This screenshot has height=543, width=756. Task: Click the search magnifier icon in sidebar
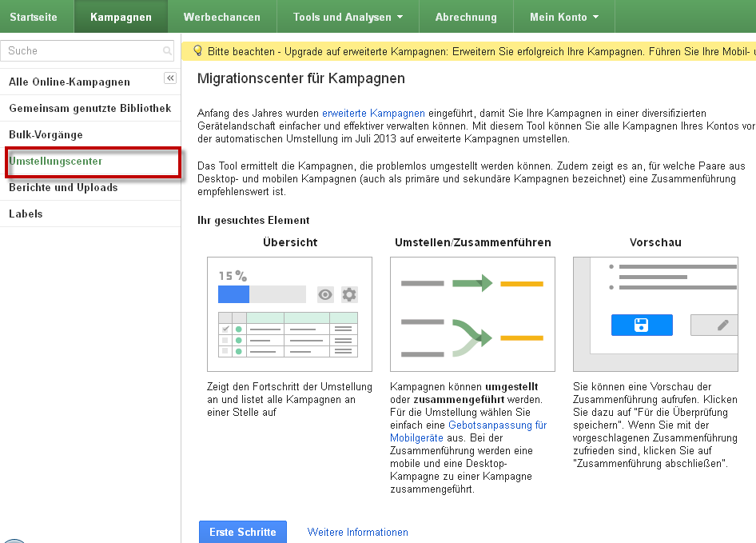tap(167, 51)
